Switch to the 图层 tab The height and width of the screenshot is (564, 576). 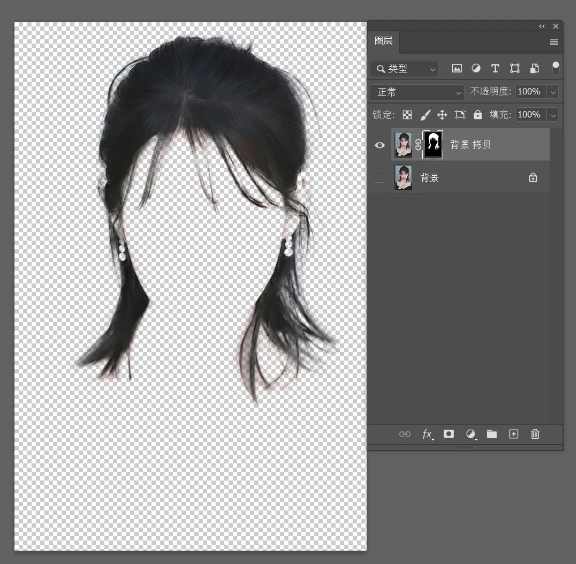[x=384, y=41]
